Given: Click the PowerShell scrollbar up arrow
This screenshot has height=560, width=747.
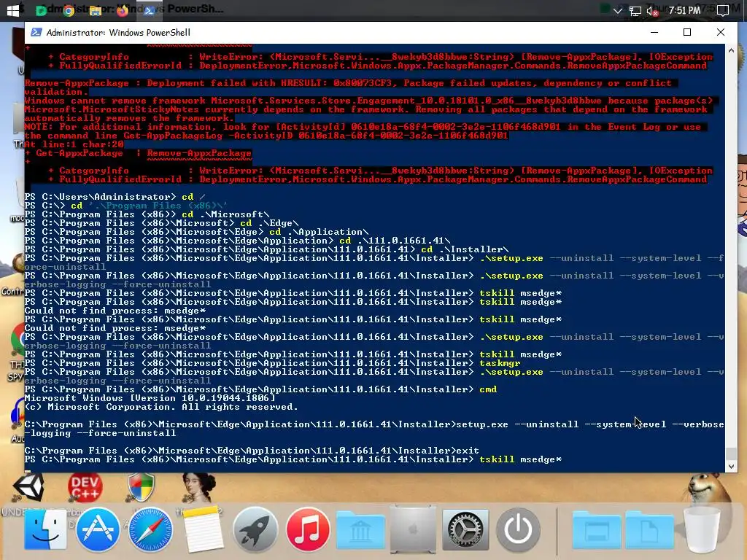Looking at the screenshot, I should (x=731, y=50).
